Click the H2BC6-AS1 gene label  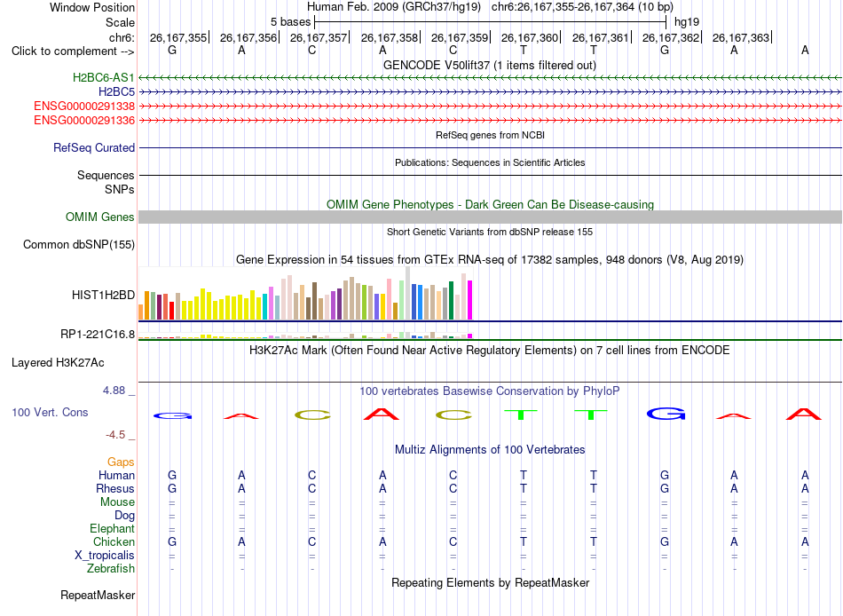point(103,77)
